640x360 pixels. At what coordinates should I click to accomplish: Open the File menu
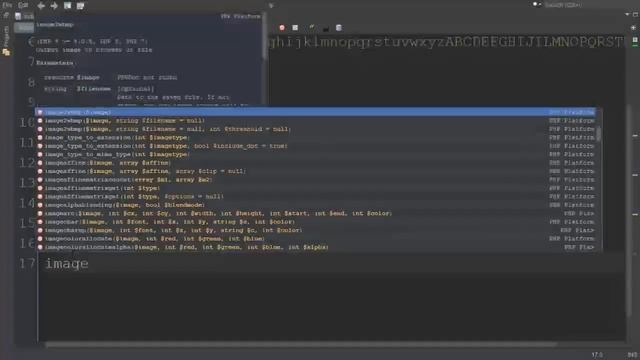7,5
